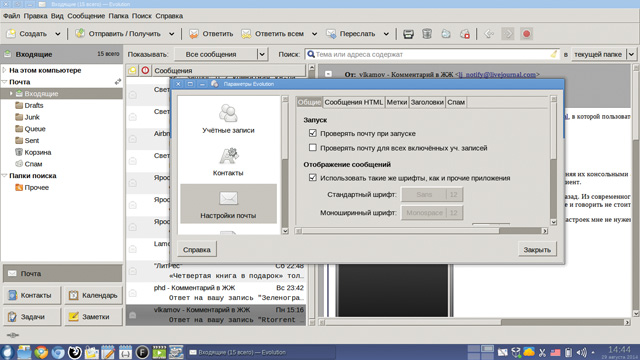Switch to the Заголовки tab
Screen dimensions: 640x360
(427, 102)
